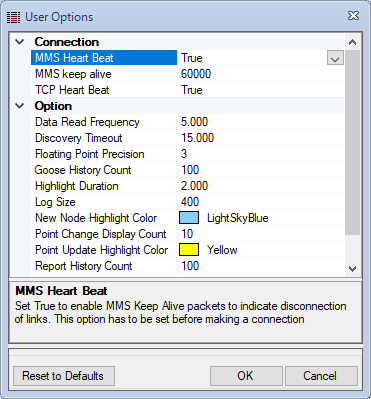Screen dimensions: 371x399
Task: Click the Option category header text
Action: 53,106
